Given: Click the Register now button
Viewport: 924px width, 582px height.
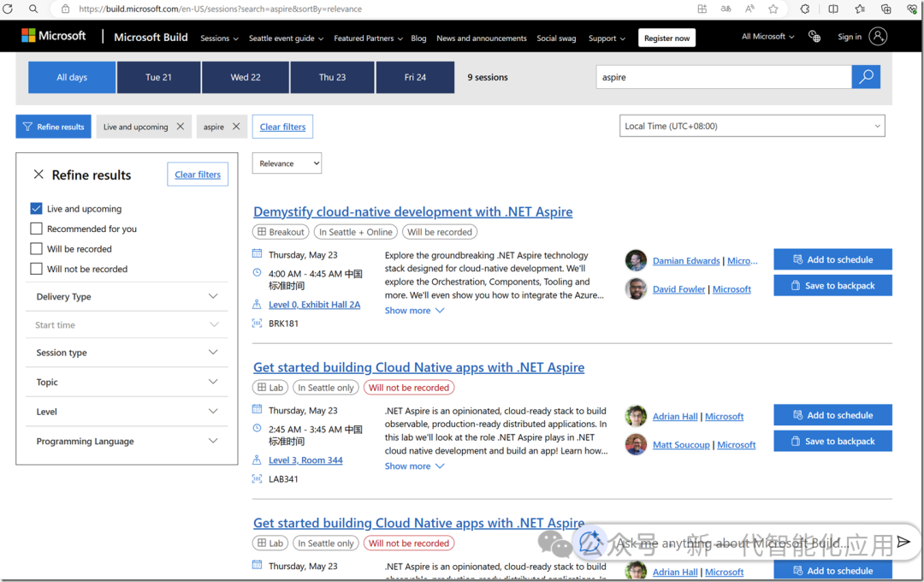Looking at the screenshot, I should (666, 38).
